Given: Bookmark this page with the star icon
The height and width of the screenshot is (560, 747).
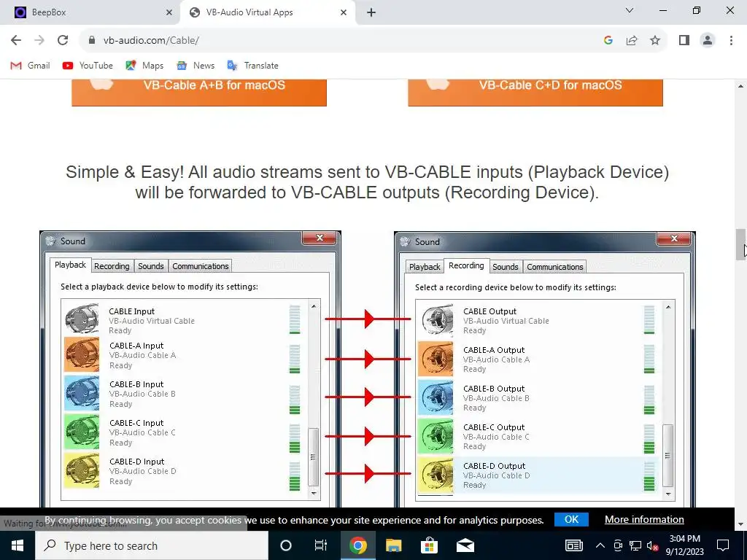Looking at the screenshot, I should click(655, 40).
